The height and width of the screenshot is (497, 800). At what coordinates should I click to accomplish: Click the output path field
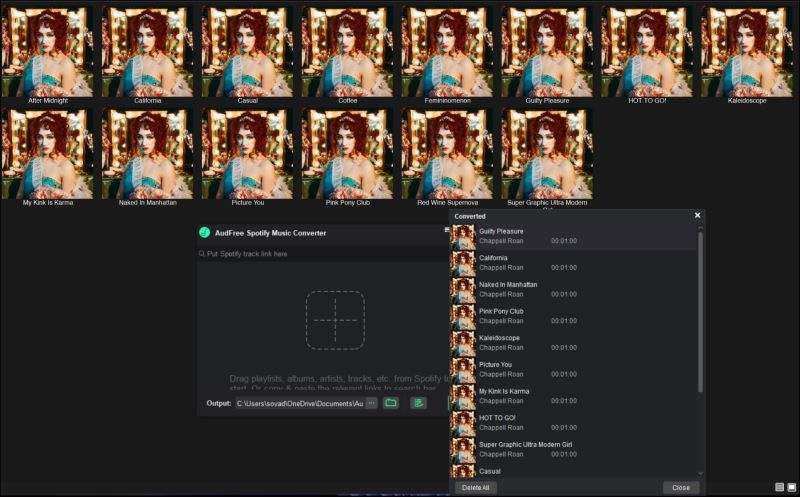(300, 403)
